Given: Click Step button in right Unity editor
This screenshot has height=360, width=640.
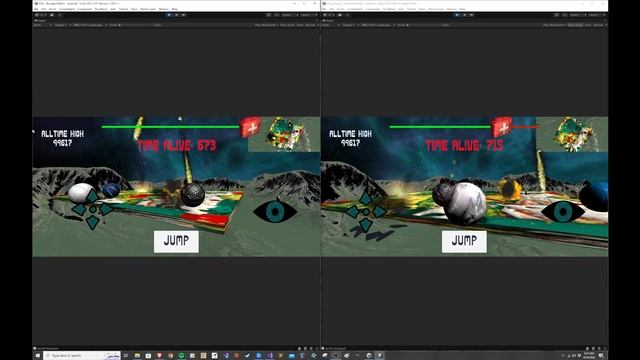Looking at the screenshot, I should (472, 15).
